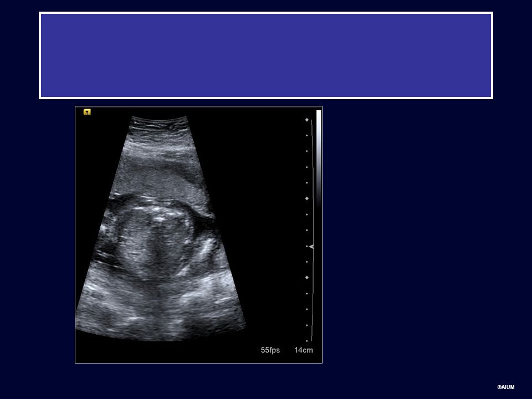532x399 pixels.
Task: Click the 14cm depth label
Action: (303, 350)
